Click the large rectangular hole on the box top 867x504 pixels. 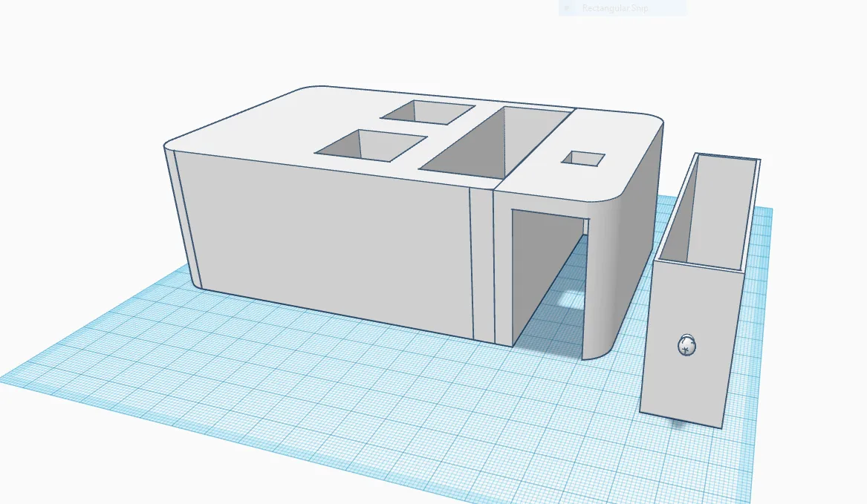coord(496,143)
